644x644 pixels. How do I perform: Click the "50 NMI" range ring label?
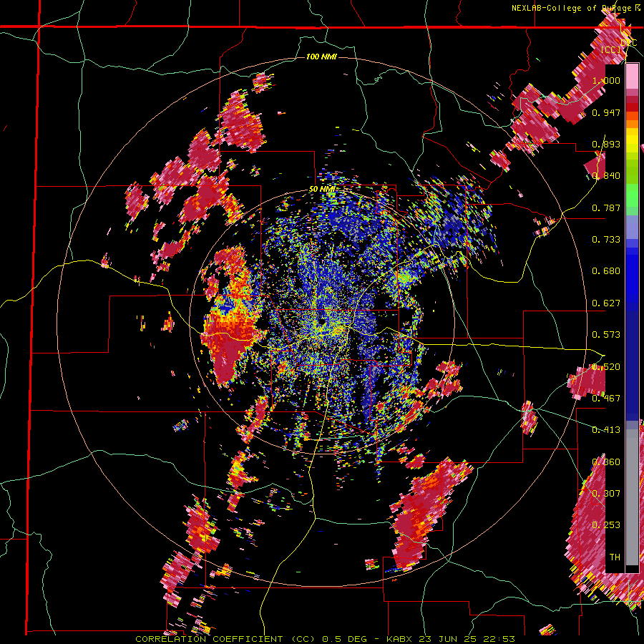point(322,190)
